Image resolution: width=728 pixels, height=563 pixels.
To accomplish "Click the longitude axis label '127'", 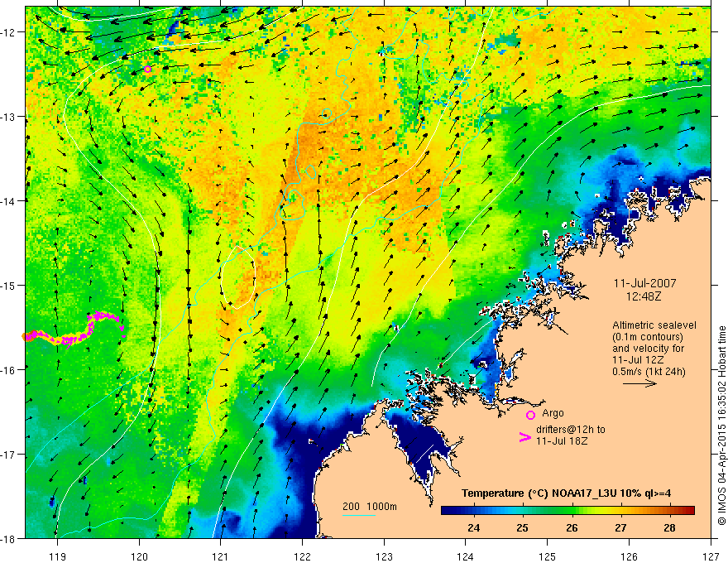I will pyautogui.click(x=711, y=556).
